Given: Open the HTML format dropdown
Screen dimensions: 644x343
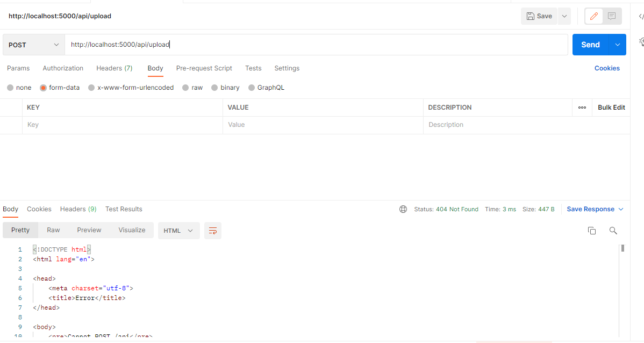Looking at the screenshot, I should point(178,231).
